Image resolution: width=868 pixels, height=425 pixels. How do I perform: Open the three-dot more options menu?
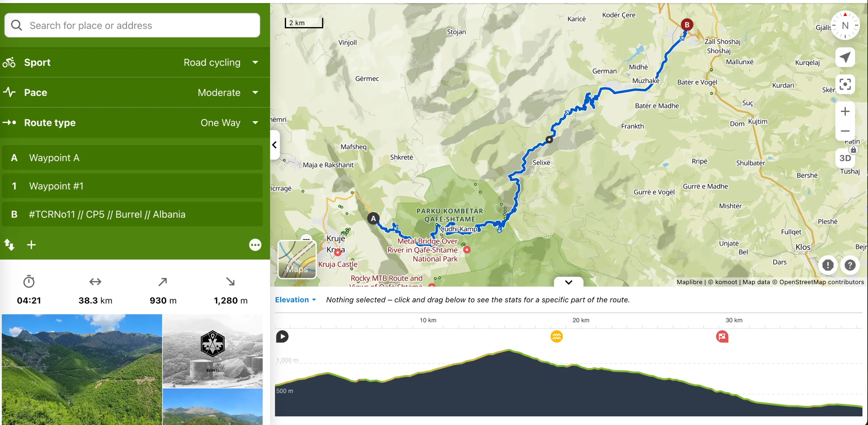tap(255, 245)
